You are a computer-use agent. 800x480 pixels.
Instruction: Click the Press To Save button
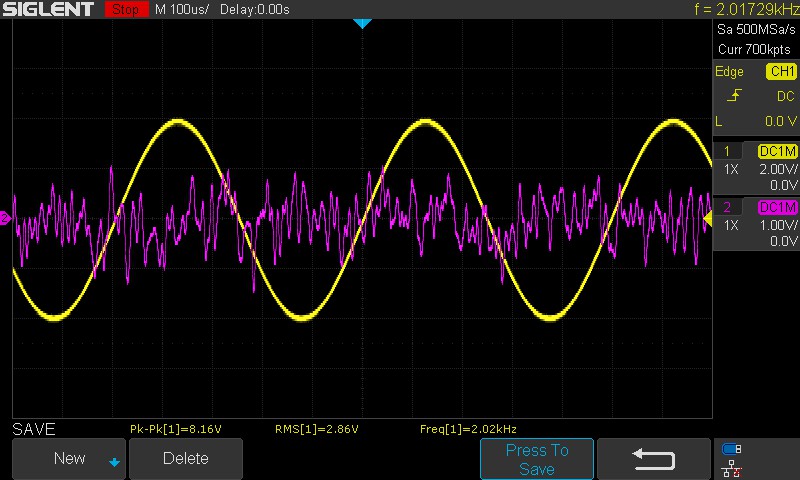click(x=537, y=459)
